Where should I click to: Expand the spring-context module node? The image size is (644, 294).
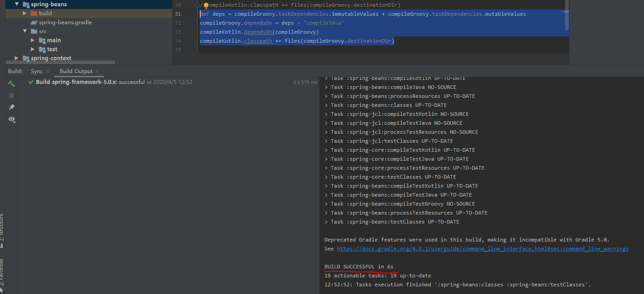[17, 58]
